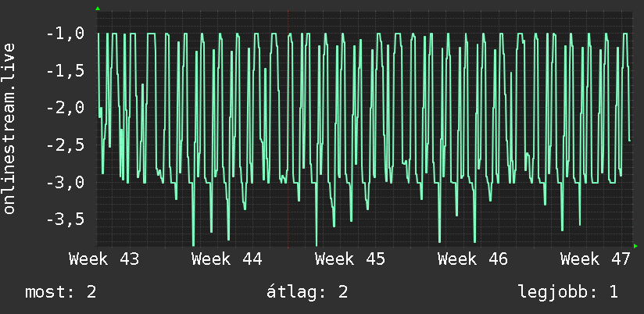
Task: Click the '-2,5' y-axis value
Action: pyautogui.click(x=66, y=145)
